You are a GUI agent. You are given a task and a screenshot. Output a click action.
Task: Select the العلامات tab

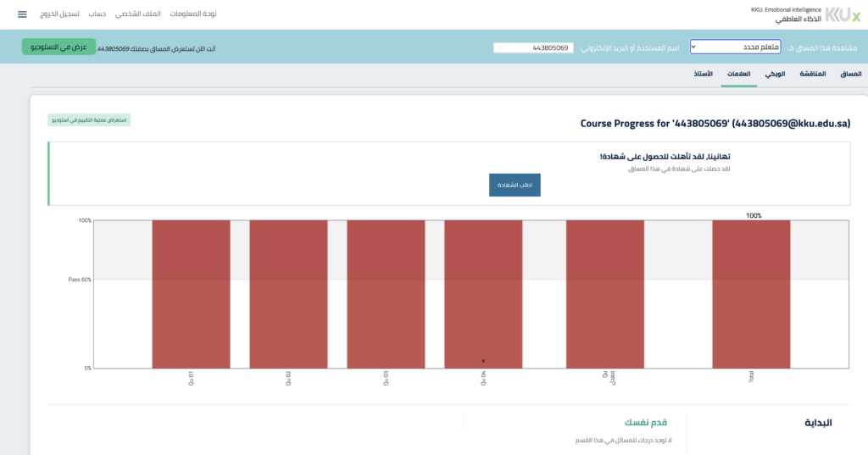738,75
